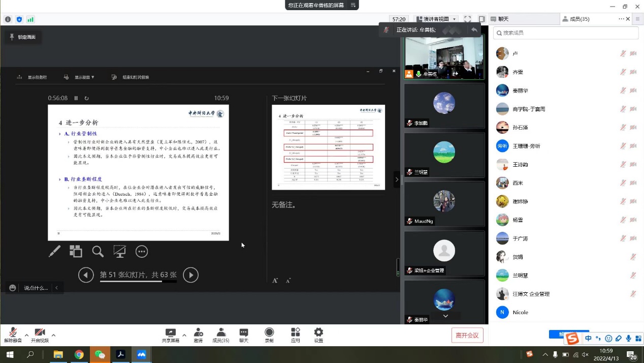Go to the next slide arrow
Screen dimensions: 644x363
pyautogui.click(x=190, y=275)
